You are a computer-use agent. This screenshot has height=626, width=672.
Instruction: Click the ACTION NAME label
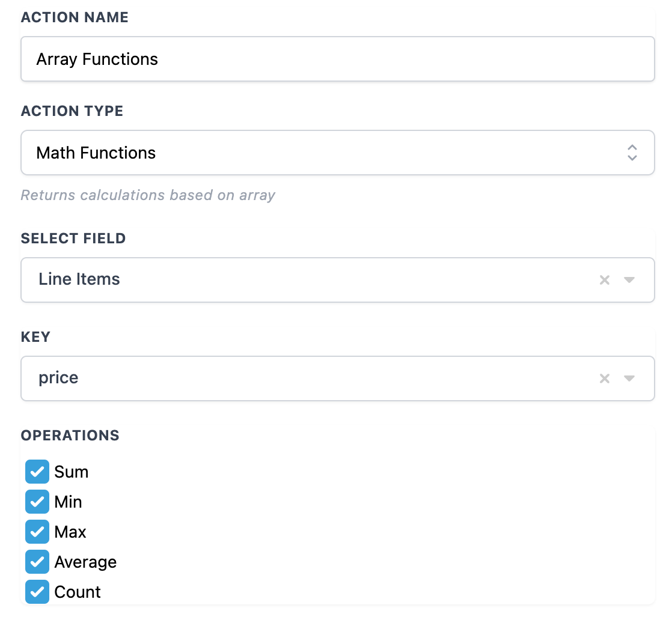tap(75, 17)
